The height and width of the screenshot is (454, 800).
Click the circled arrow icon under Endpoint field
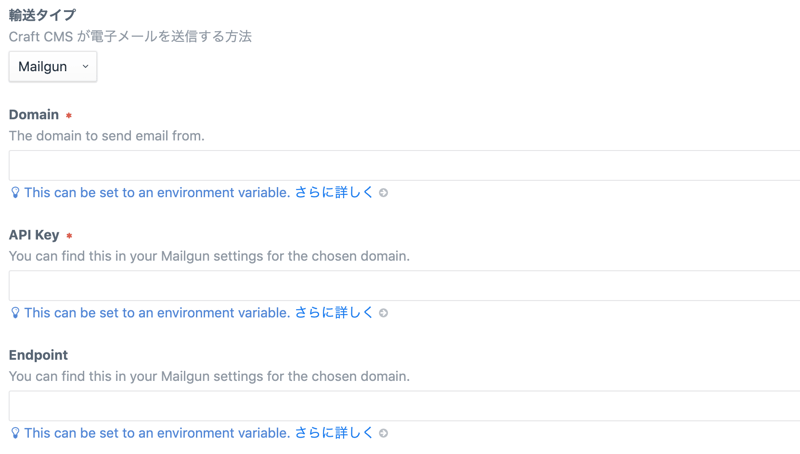(x=383, y=433)
